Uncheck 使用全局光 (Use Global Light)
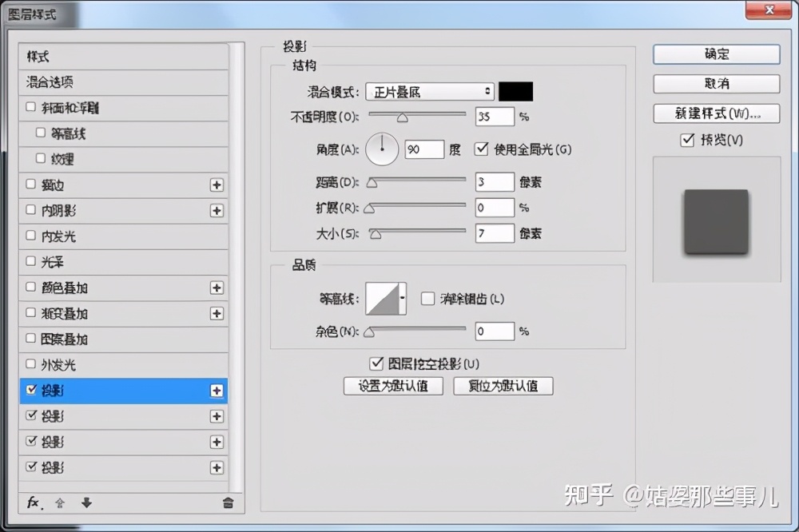This screenshot has width=799, height=532. pyautogui.click(x=480, y=148)
